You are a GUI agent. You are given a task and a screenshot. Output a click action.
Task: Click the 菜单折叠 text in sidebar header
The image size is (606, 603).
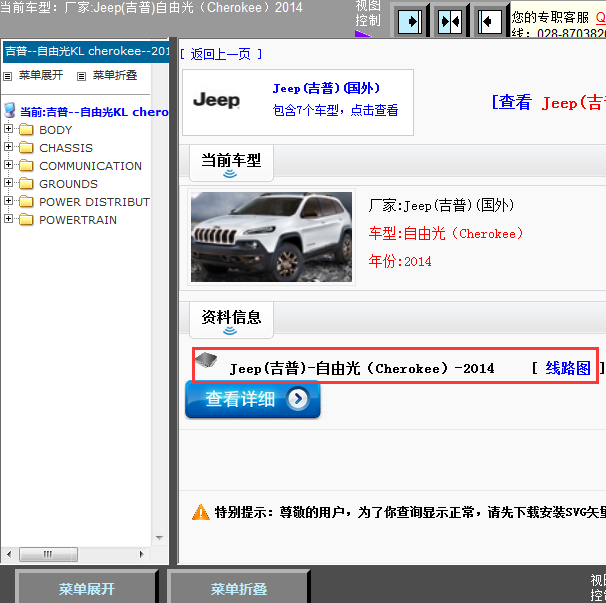point(115,75)
